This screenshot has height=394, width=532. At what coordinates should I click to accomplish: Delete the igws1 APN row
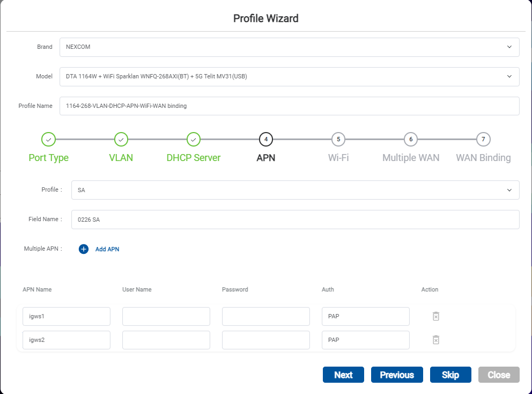pos(436,316)
